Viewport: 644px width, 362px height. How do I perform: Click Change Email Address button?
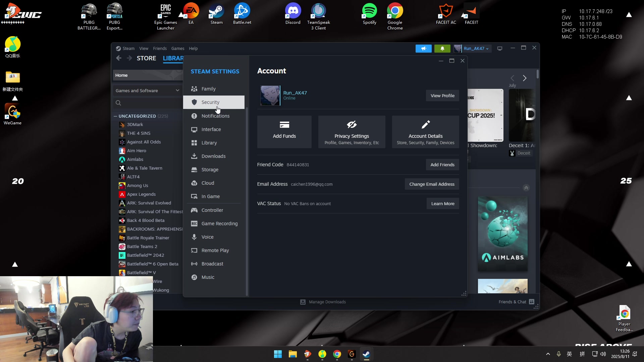pos(432,184)
